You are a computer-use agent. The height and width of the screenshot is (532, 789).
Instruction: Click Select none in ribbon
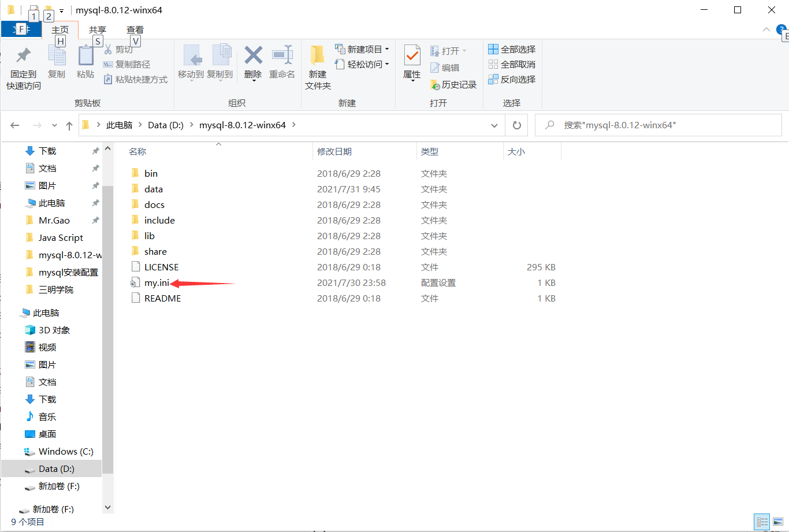coord(512,65)
